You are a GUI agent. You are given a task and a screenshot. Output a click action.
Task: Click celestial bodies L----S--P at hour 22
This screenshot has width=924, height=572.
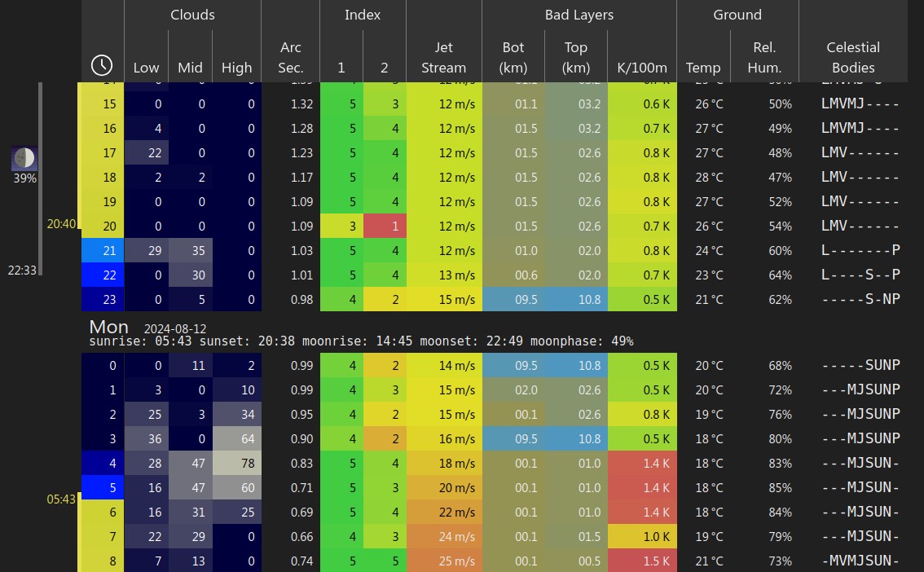pyautogui.click(x=860, y=275)
